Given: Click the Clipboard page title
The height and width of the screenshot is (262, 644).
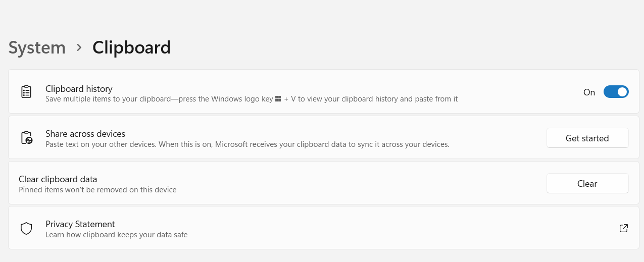Looking at the screenshot, I should point(131,47).
